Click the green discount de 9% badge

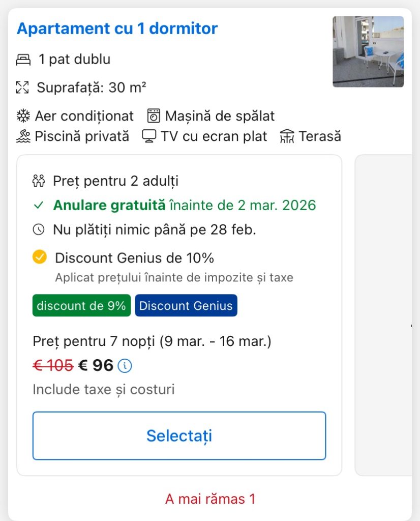(x=81, y=306)
